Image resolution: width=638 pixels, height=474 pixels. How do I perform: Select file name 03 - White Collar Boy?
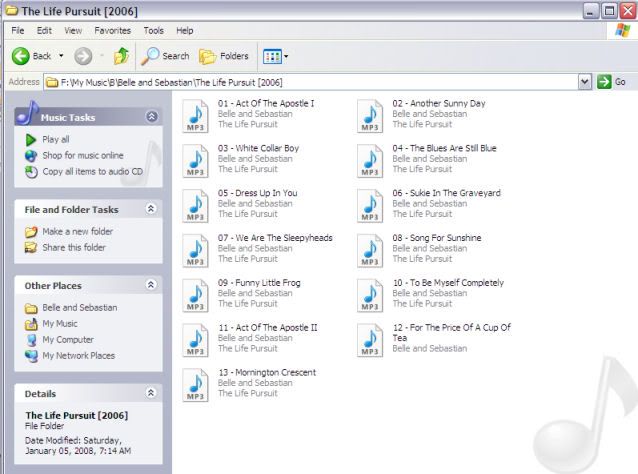coord(258,148)
